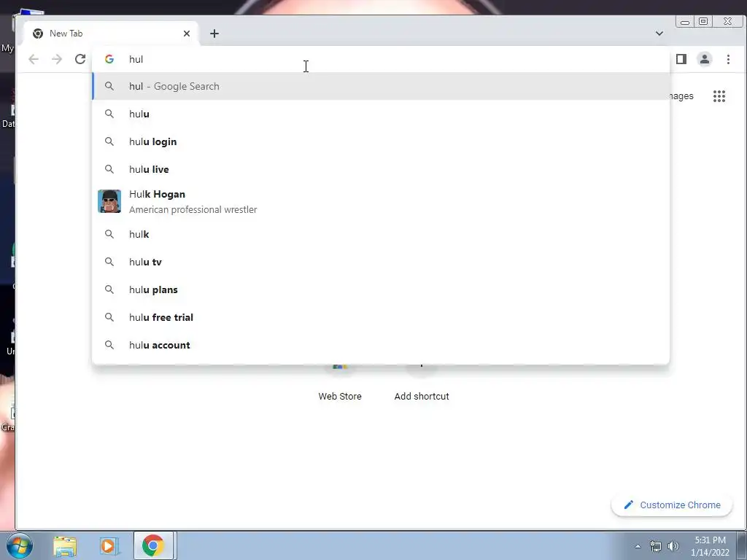Show hidden system tray icons

pyautogui.click(x=638, y=546)
